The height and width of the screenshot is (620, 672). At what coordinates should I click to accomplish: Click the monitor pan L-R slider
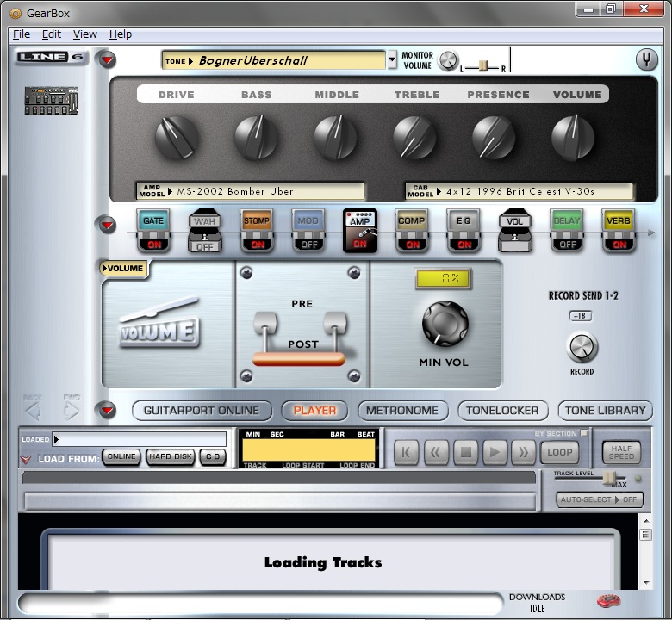tap(482, 66)
